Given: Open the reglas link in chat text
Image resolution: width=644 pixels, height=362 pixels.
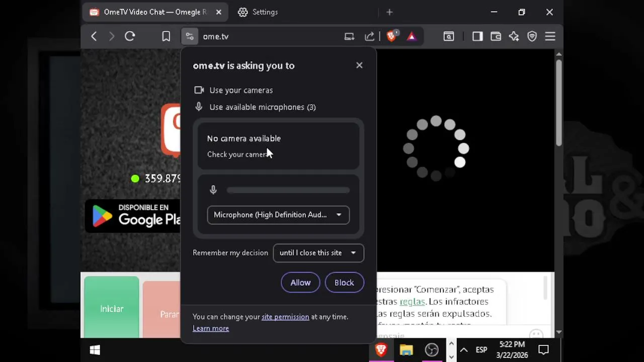Looking at the screenshot, I should point(412,302).
